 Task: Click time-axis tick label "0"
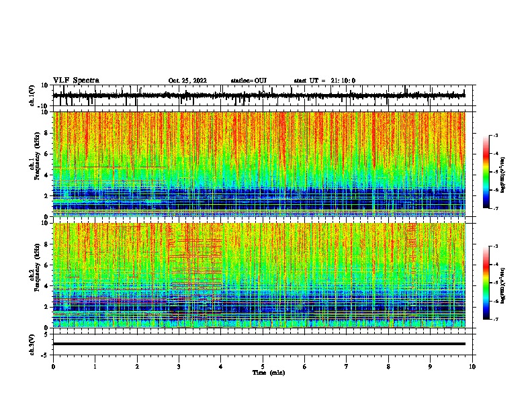53,367
